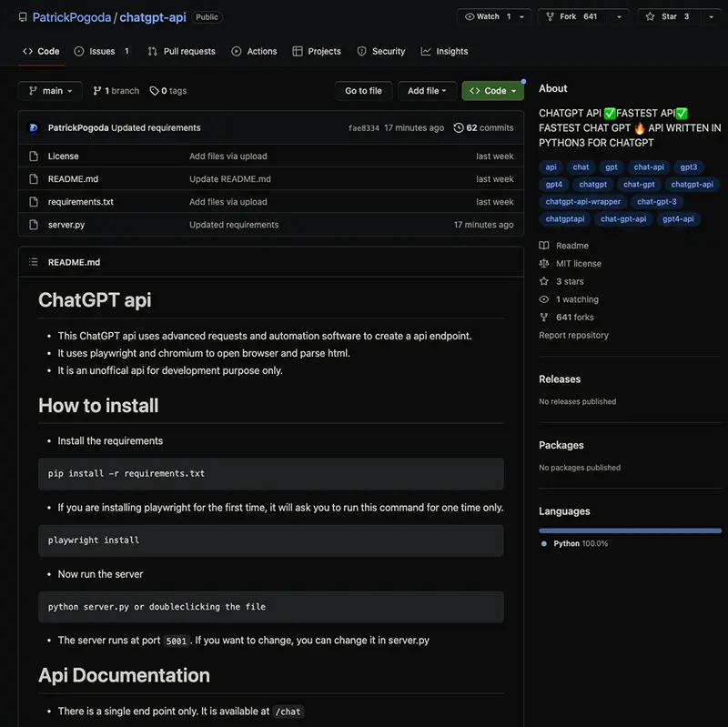Click the python server.py code block
The image size is (728, 727).
point(271,607)
